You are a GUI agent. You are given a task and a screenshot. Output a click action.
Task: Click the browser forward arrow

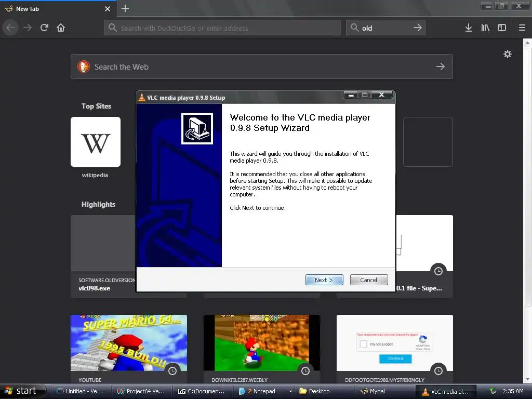(x=28, y=28)
